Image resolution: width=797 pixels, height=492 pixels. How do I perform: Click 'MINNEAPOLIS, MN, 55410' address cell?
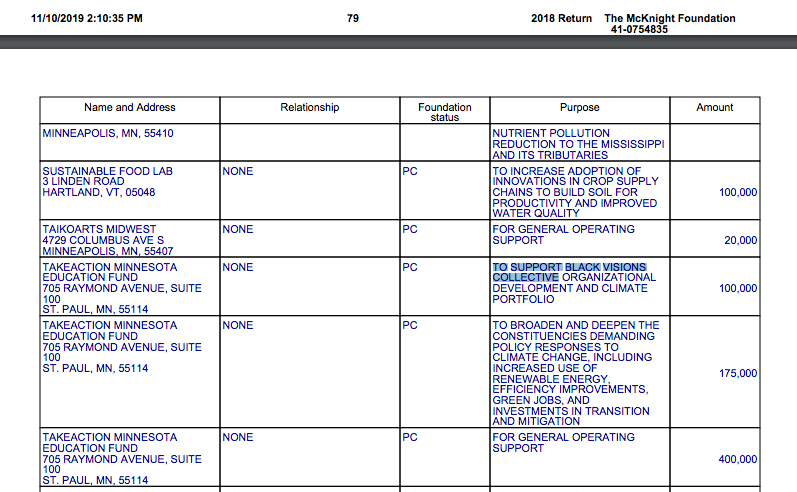click(108, 133)
